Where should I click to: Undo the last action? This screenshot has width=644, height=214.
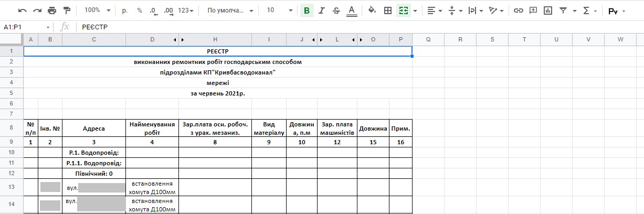tap(22, 10)
